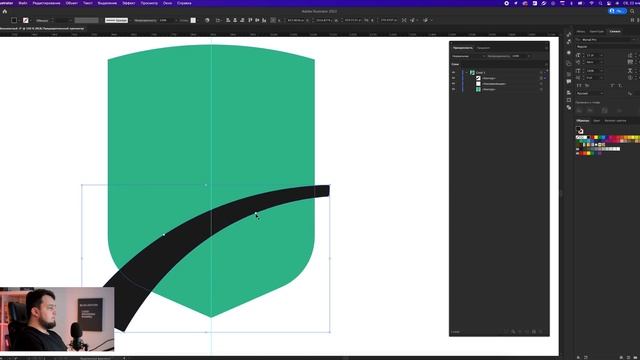Viewport: 640px width, 360px height.
Task: Click the search magnifier icon in the title bar
Action: pos(632,11)
